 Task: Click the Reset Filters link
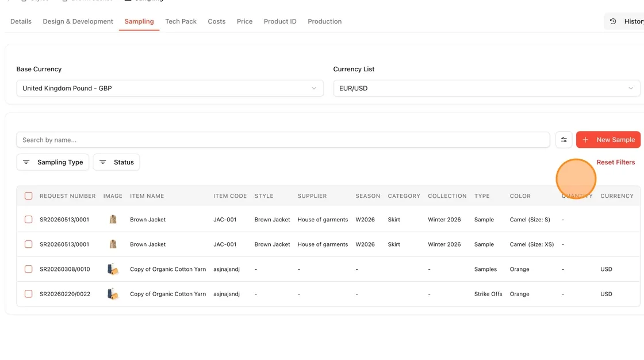pos(616,162)
